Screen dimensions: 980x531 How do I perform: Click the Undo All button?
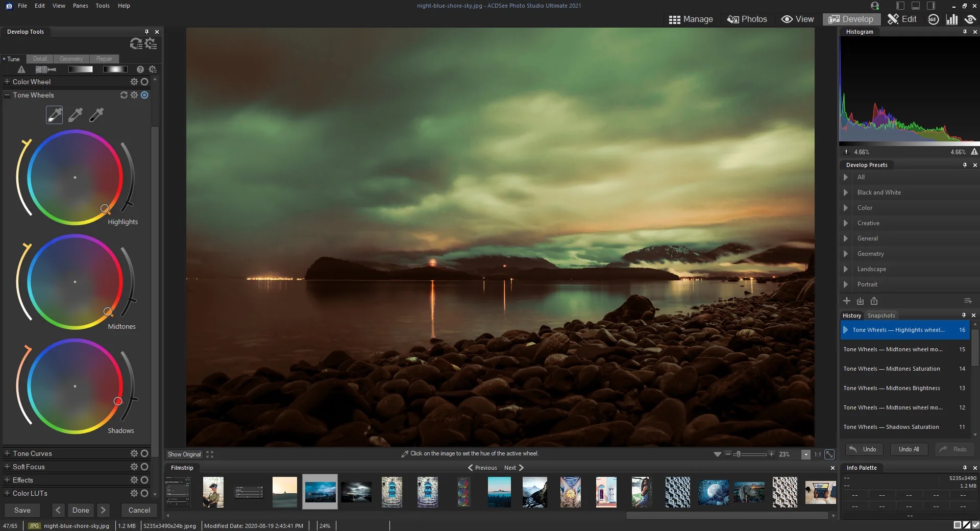(x=908, y=450)
